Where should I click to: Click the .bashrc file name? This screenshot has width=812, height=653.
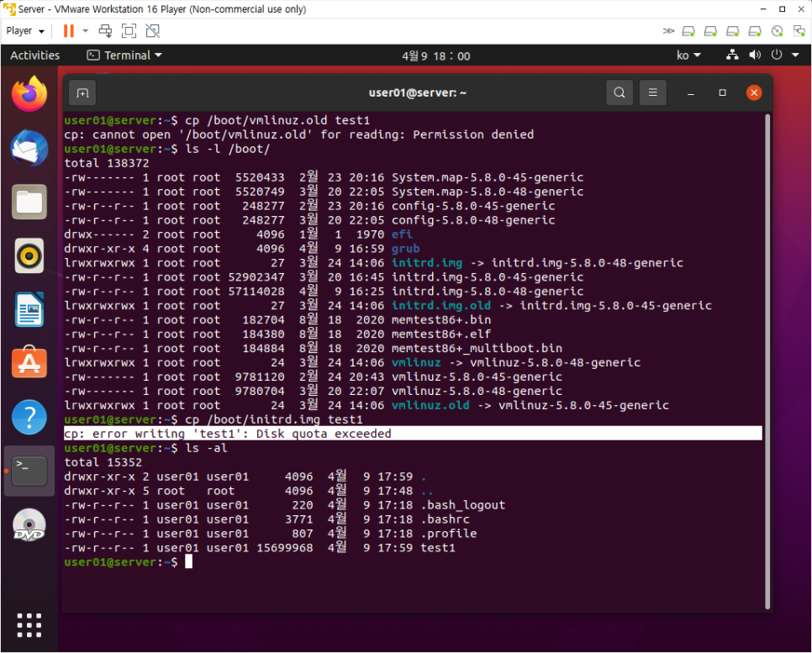pyautogui.click(x=445, y=519)
